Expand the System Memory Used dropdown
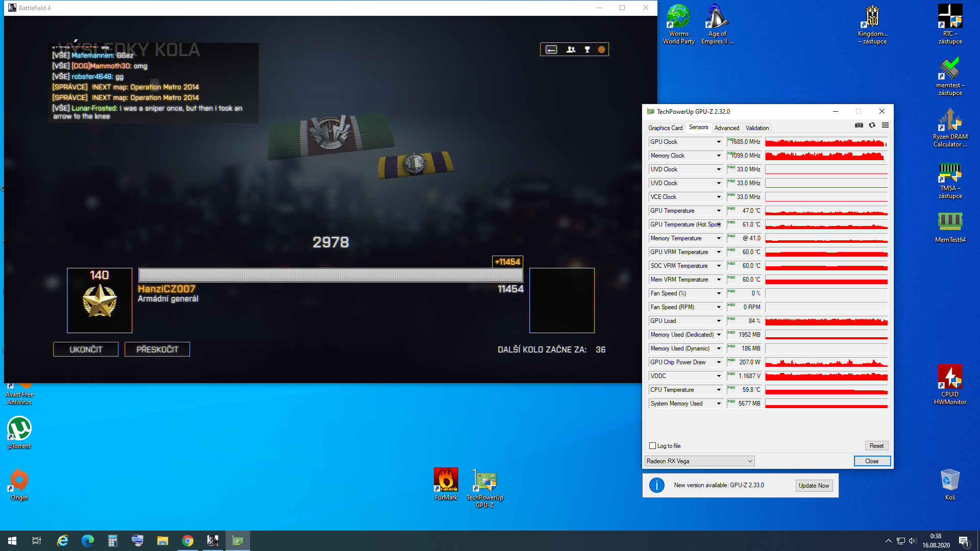980x551 pixels. coord(719,404)
